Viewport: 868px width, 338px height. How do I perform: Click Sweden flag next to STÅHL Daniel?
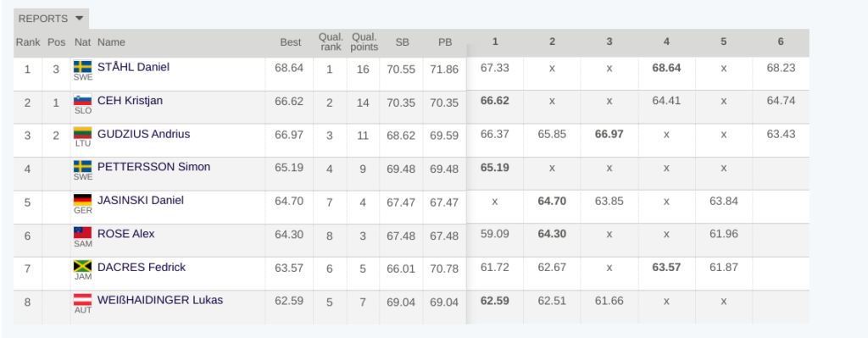(82, 67)
